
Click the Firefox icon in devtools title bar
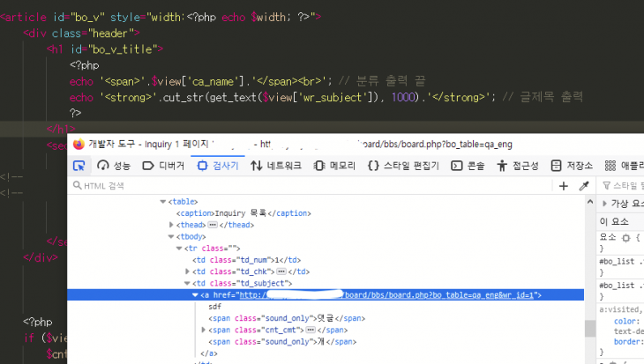click(79, 144)
